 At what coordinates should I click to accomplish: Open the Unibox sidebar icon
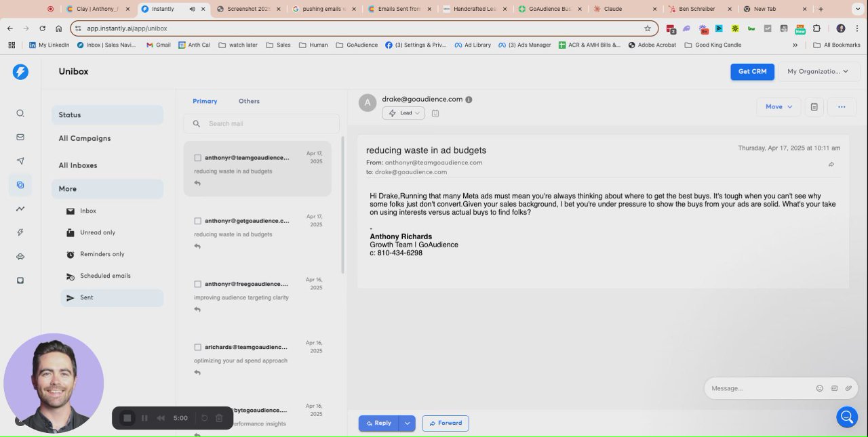click(x=20, y=185)
